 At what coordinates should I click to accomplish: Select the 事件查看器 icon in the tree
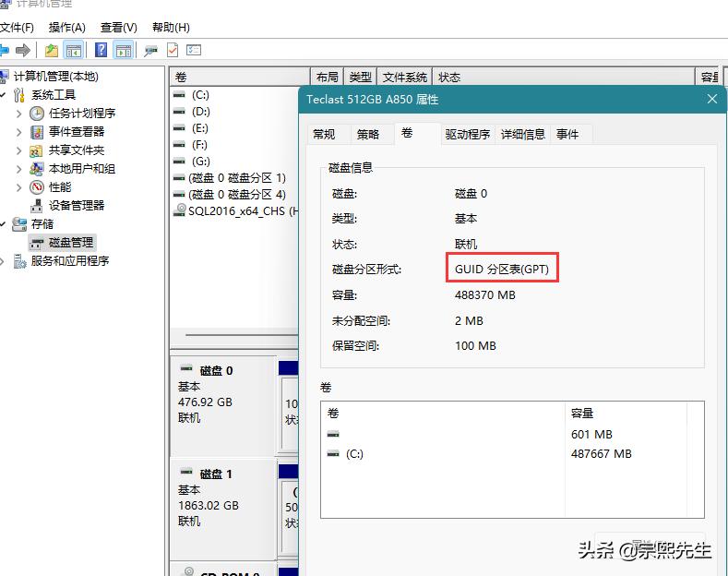(x=37, y=132)
